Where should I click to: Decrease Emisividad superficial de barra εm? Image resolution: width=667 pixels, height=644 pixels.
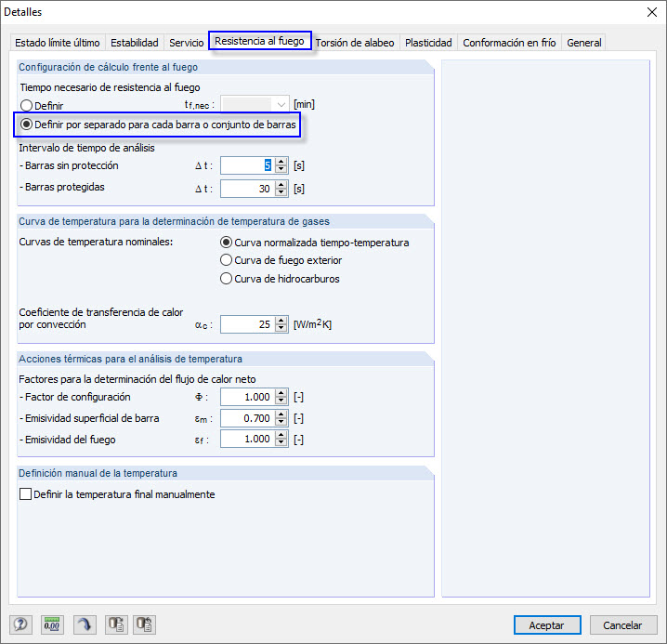[281, 422]
